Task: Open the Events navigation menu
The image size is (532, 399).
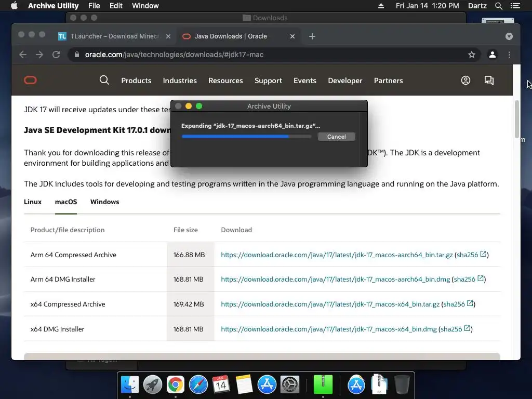Action: (304, 81)
